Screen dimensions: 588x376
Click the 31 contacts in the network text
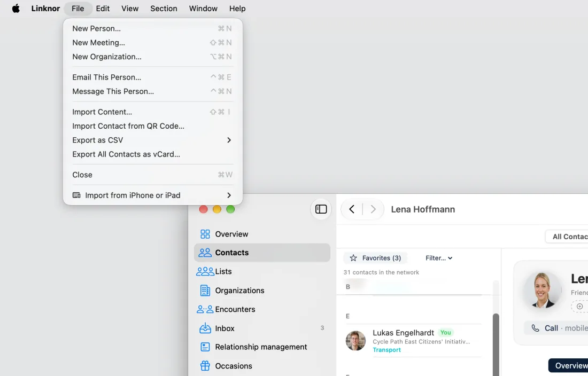(x=381, y=272)
